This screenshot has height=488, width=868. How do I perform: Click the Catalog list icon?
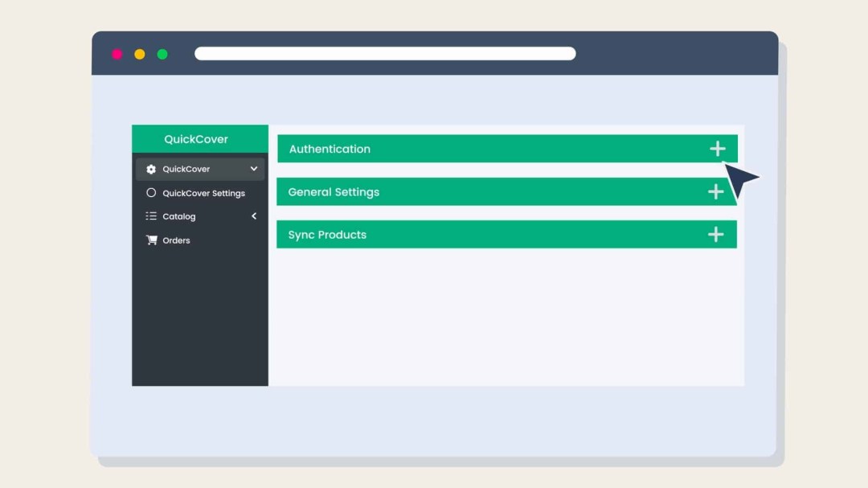pyautogui.click(x=151, y=216)
